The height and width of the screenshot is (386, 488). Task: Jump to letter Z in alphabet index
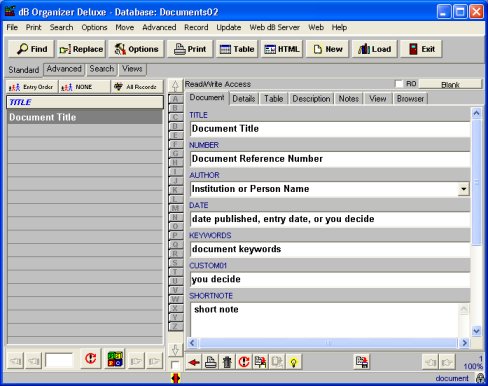pos(175,326)
